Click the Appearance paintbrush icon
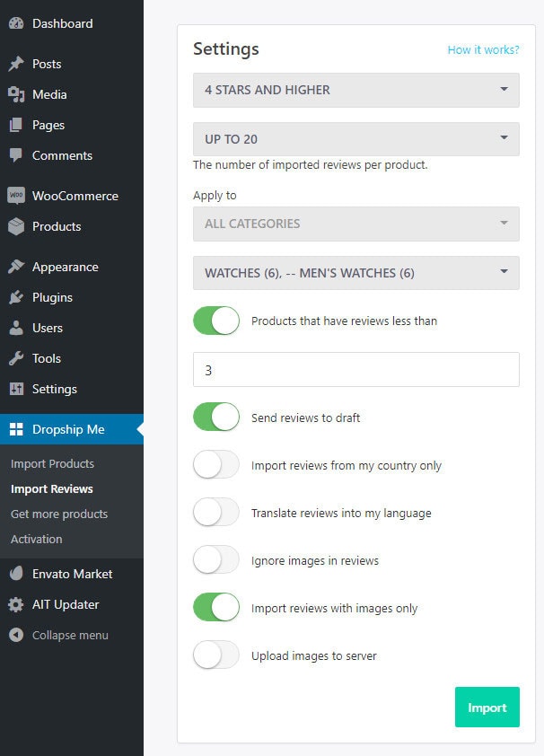The image size is (544, 756). pyautogui.click(x=16, y=267)
